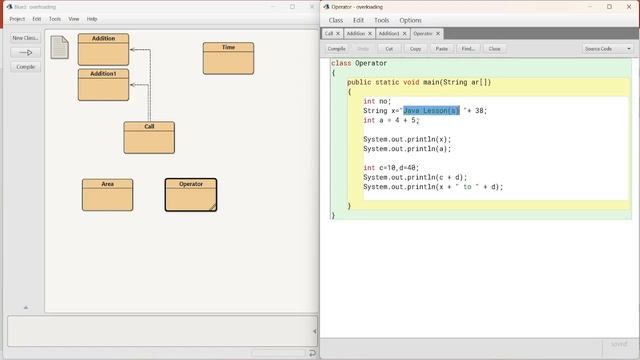The width and height of the screenshot is (640, 360).
Task: Click the Copy toolbar button
Action: [x=415, y=49]
